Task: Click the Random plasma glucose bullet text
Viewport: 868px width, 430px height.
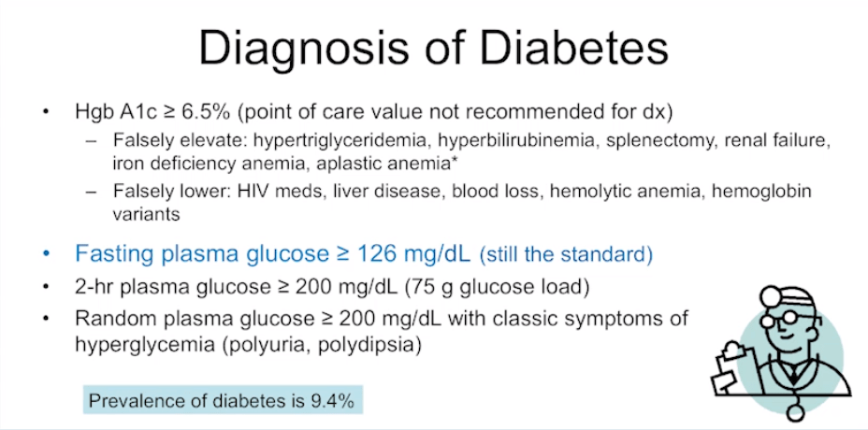Action: pyautogui.click(x=381, y=319)
